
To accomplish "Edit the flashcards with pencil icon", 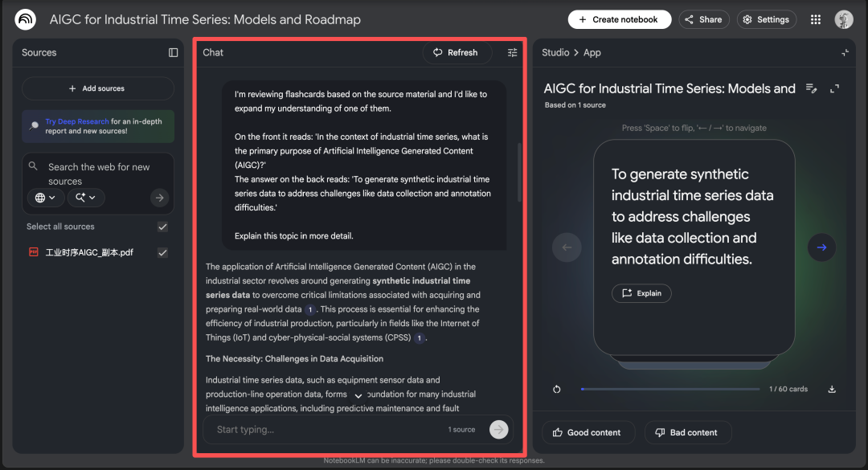I will [812, 88].
